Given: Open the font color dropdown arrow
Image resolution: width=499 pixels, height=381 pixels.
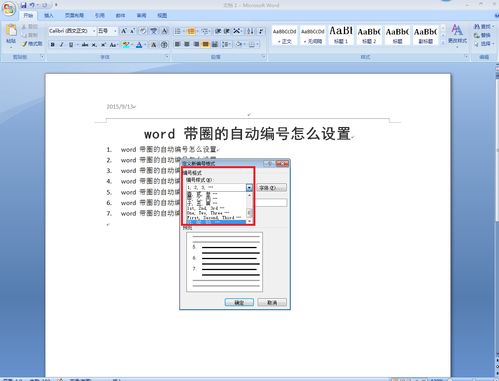Looking at the screenshot, I should 145,45.
